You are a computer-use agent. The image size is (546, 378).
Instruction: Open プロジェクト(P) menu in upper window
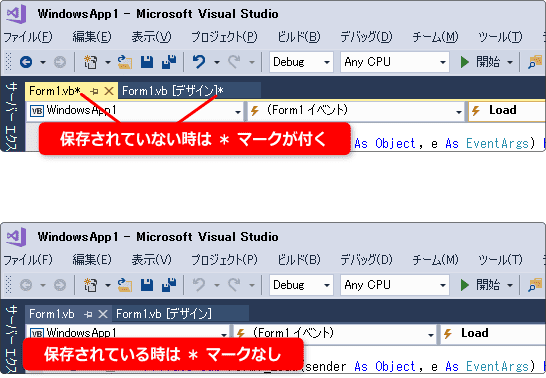[224, 37]
